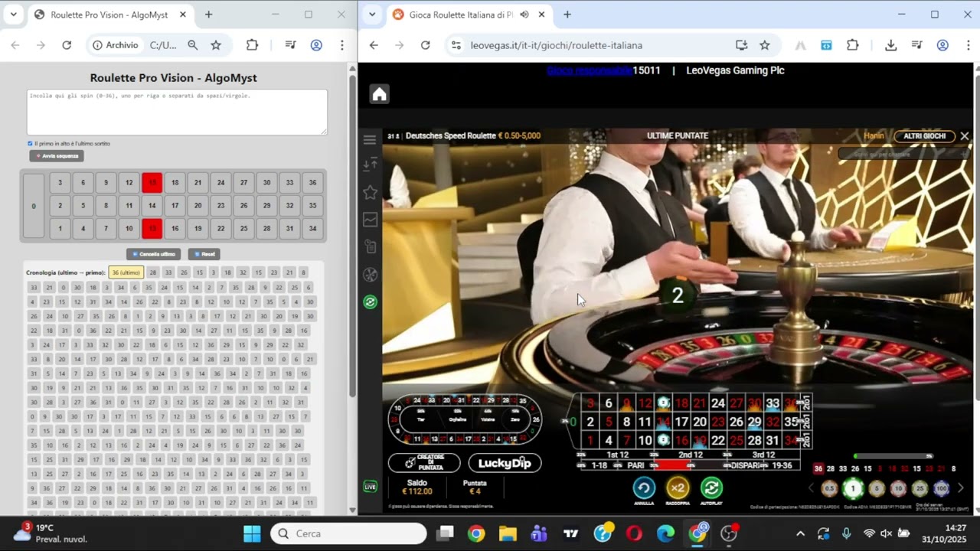
Task: Show next chips with the right arrow
Action: tap(961, 488)
